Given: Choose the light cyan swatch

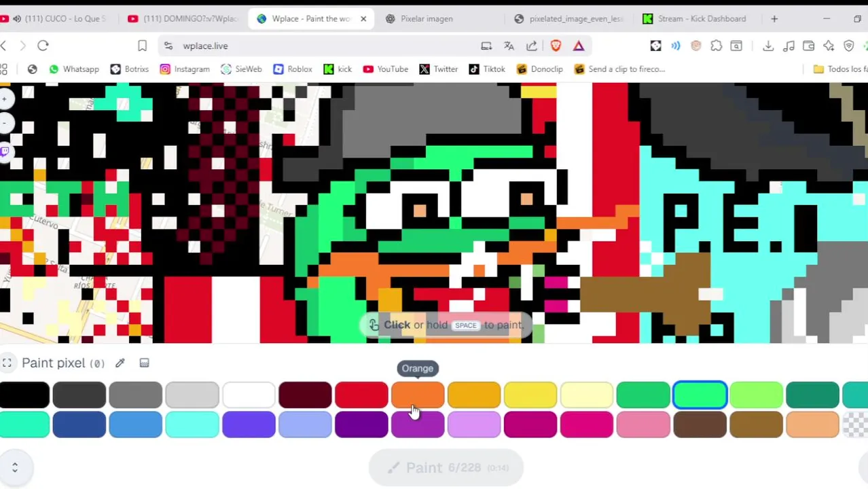Looking at the screenshot, I should point(192,424).
